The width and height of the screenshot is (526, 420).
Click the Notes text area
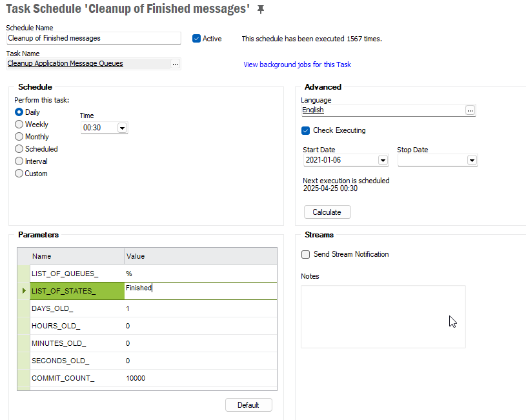pyautogui.click(x=383, y=317)
